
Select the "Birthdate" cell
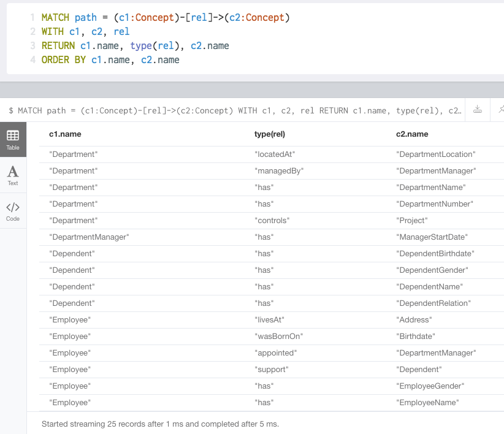416,337
